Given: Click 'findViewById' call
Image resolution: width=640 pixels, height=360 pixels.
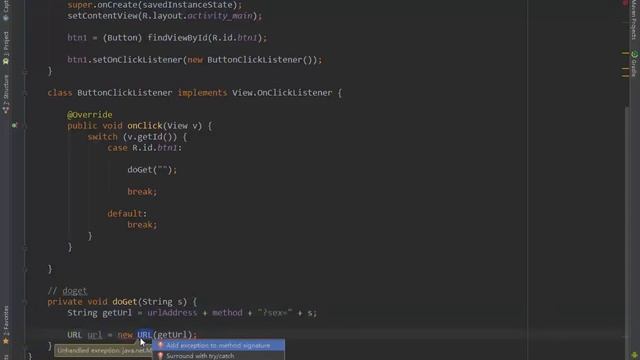Looking at the screenshot, I should tap(178, 38).
